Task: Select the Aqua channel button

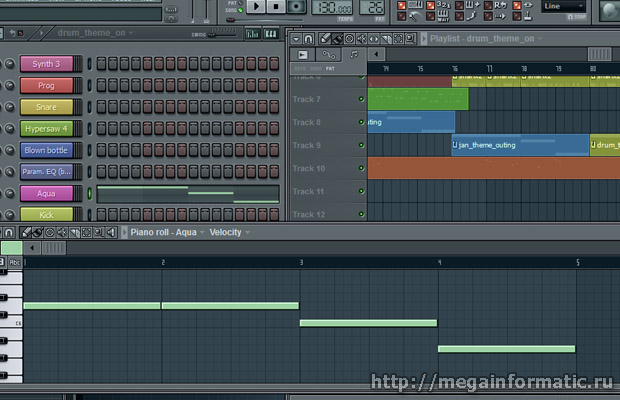Action: (47, 193)
